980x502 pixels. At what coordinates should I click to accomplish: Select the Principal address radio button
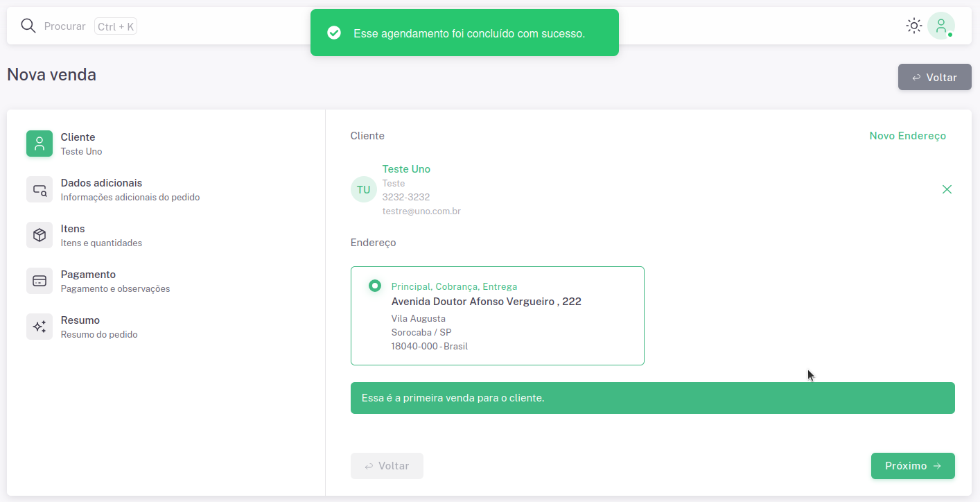[x=375, y=286]
